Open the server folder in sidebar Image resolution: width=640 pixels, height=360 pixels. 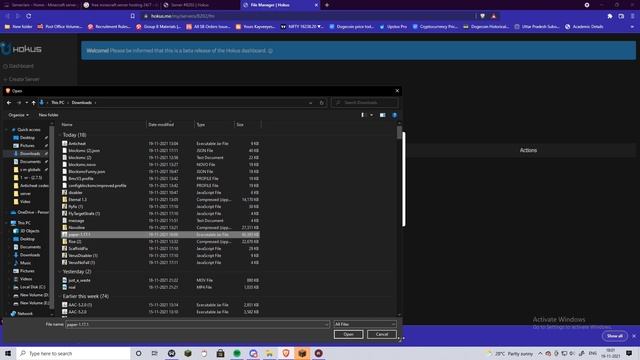point(25,194)
